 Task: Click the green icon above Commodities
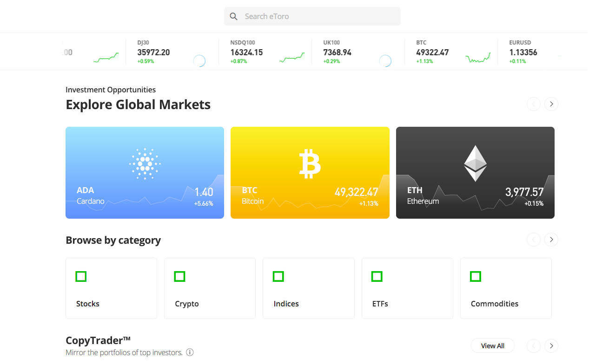coord(475,277)
